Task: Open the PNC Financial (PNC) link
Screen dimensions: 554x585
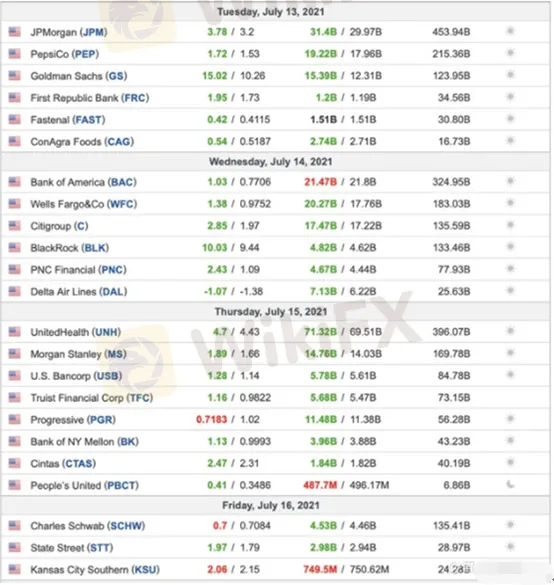Action: click(x=79, y=270)
